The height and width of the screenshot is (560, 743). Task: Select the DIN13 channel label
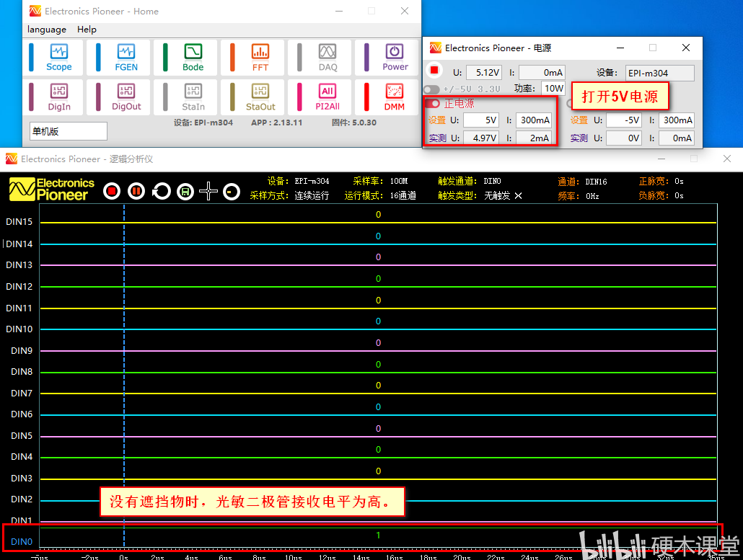point(19,265)
